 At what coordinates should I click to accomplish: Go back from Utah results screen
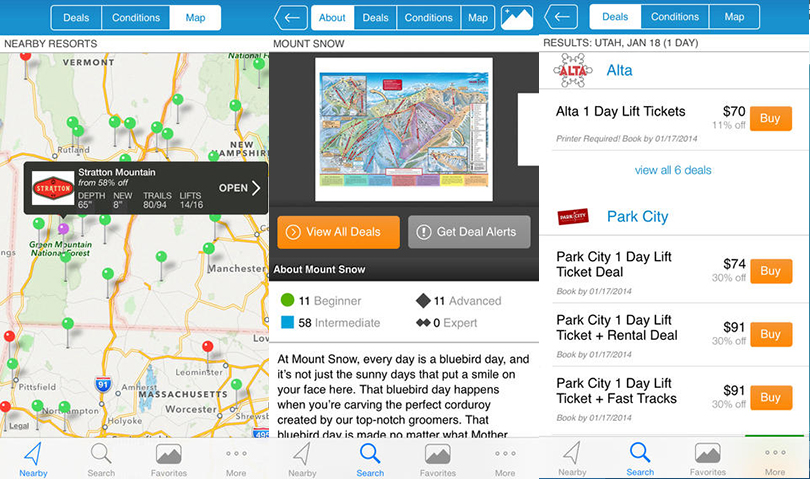click(x=562, y=17)
